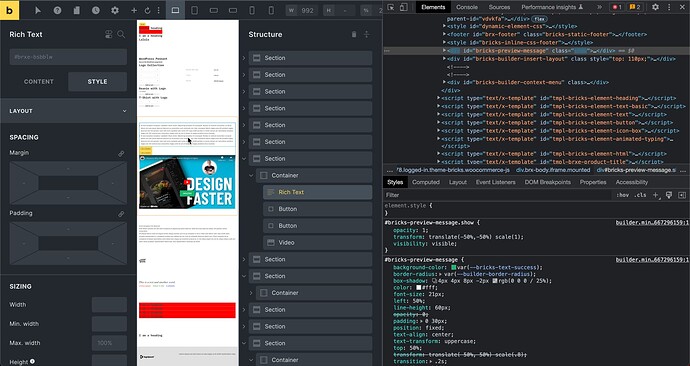Open revision history clock icon
The image size is (690, 366).
[95, 10]
